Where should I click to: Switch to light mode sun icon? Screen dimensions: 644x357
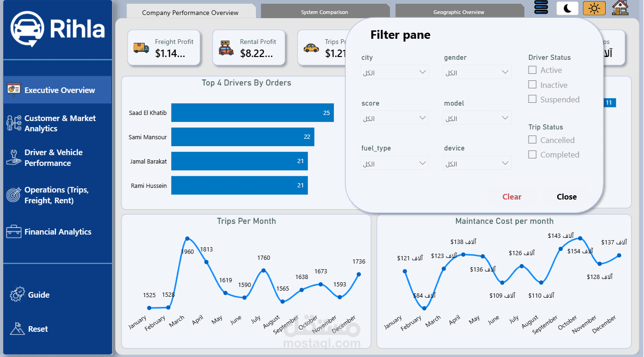594,8
